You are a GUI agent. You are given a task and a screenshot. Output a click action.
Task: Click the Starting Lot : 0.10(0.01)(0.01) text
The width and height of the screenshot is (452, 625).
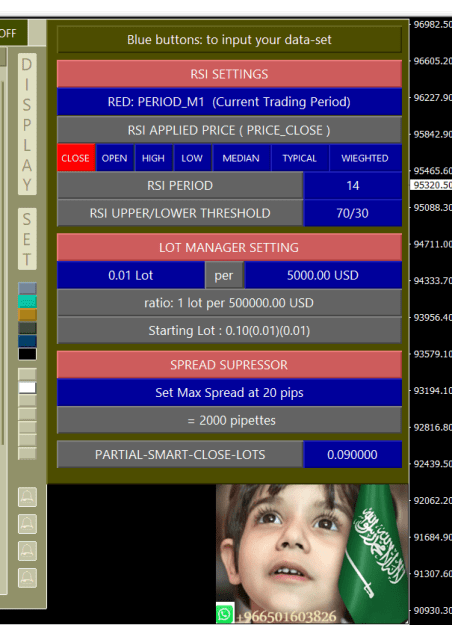pos(229,330)
